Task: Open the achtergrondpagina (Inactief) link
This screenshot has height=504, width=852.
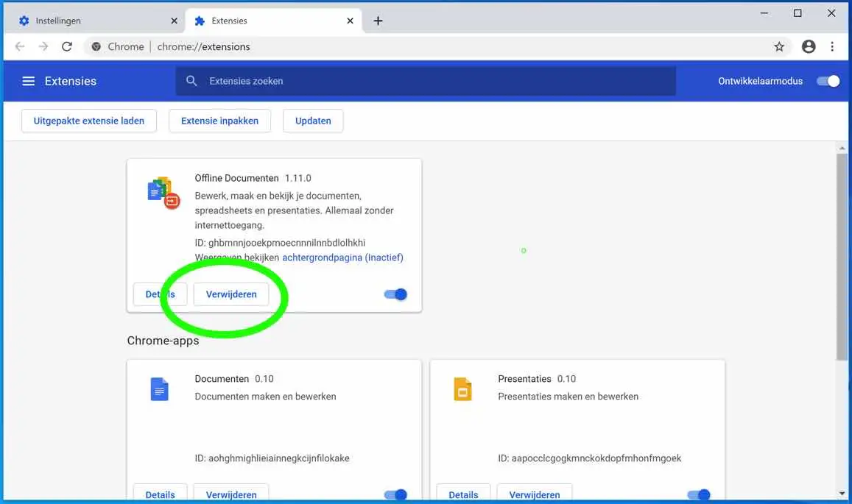Action: (342, 258)
